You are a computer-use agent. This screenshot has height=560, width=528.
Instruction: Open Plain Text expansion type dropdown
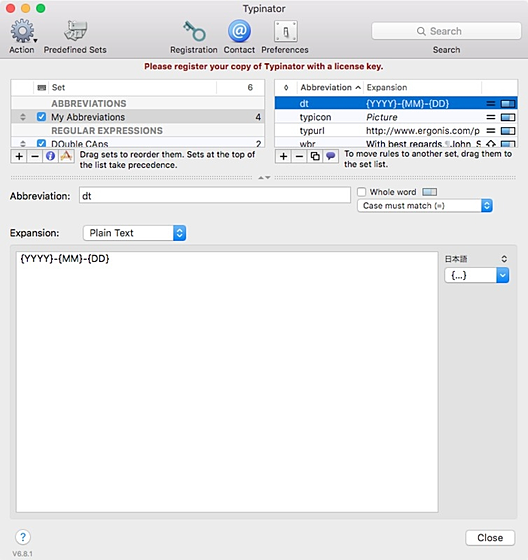pyautogui.click(x=134, y=233)
